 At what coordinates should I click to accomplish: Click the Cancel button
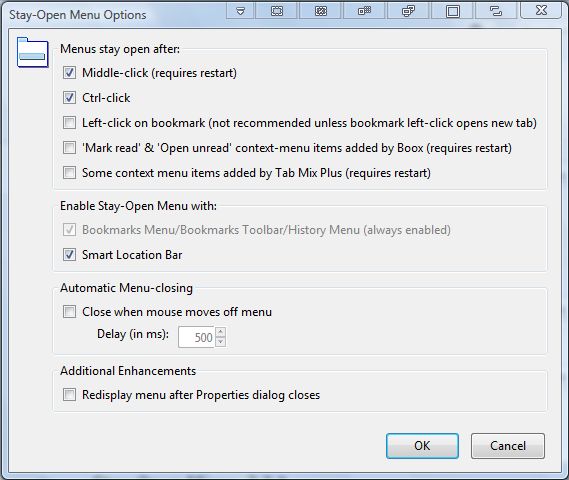tap(508, 446)
